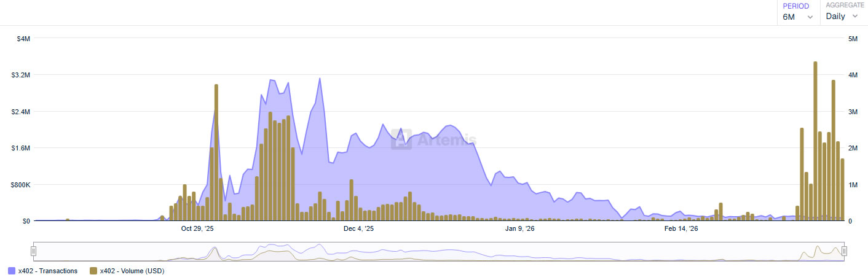Select the tallest gold volume bar
Viewport: 868px width, 280px height.
click(815, 141)
